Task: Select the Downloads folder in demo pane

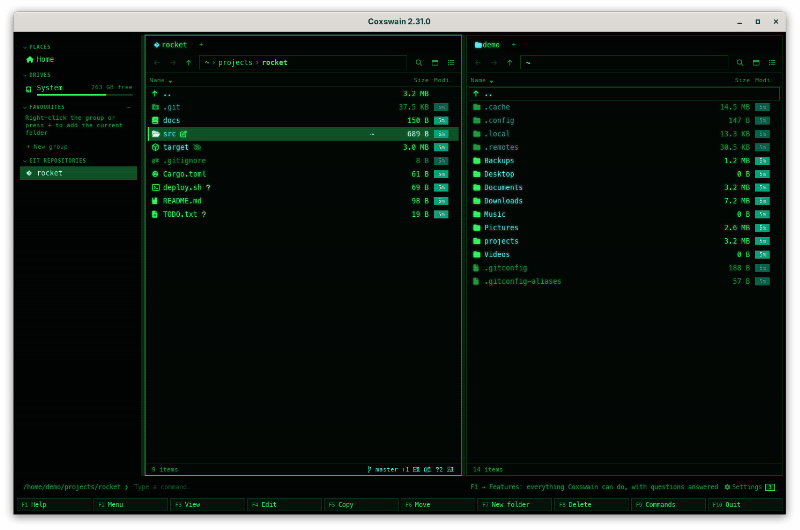Action: (x=624, y=201)
